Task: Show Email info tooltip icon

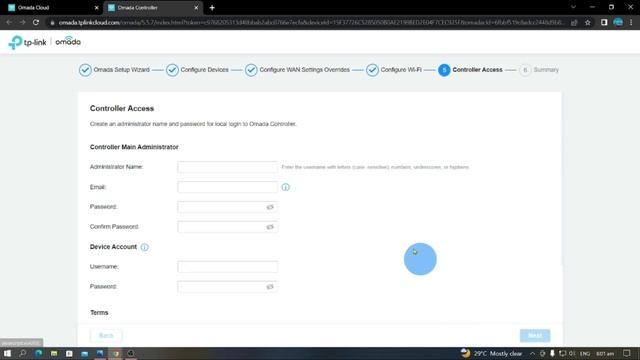Action: click(x=286, y=187)
